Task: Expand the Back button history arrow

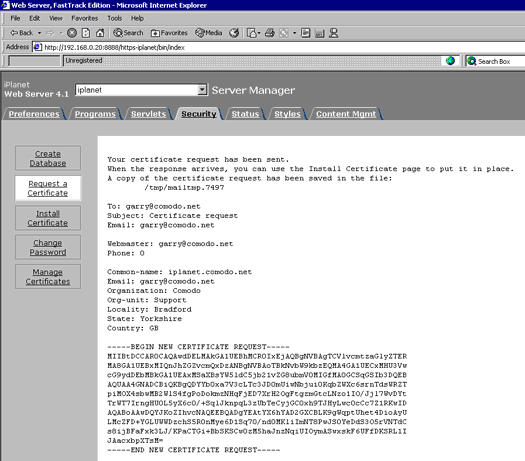Action: coord(39,33)
